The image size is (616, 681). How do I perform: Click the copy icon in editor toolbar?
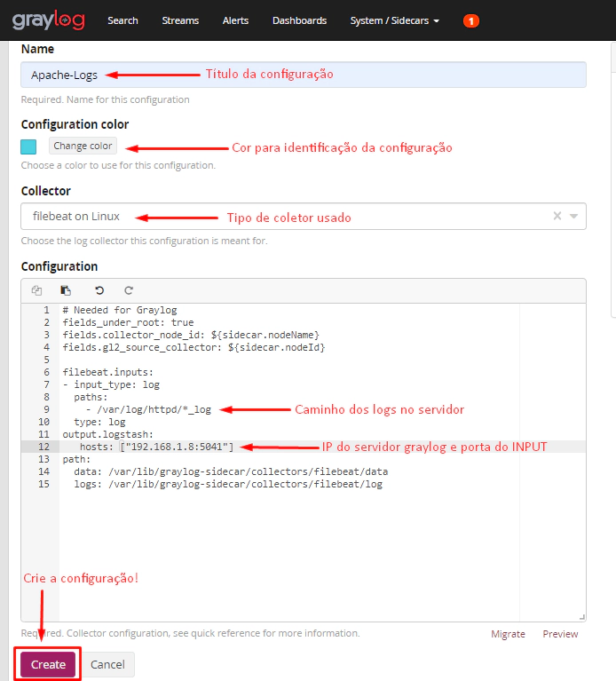pyautogui.click(x=36, y=290)
